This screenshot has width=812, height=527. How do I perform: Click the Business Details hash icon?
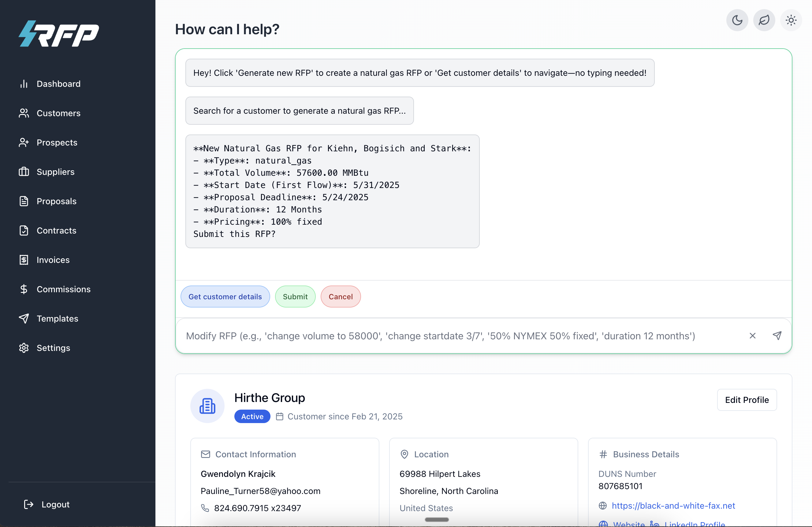point(603,454)
